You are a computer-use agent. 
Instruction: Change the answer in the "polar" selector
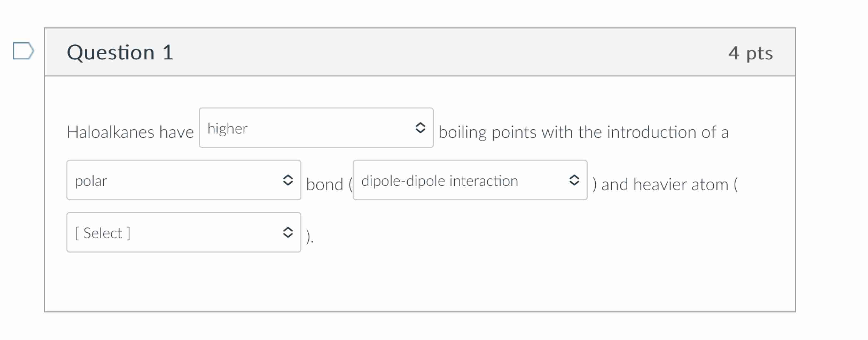click(184, 180)
